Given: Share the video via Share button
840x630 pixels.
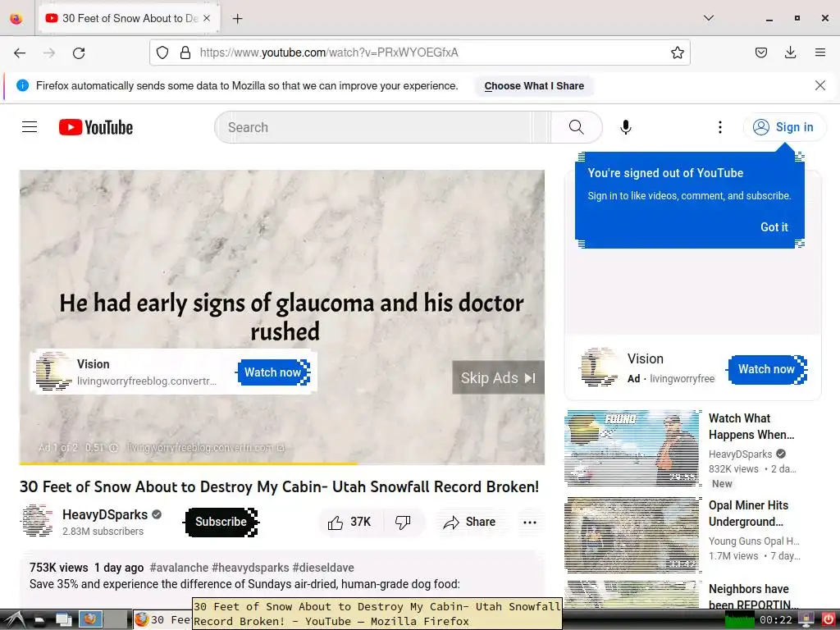Looking at the screenshot, I should pyautogui.click(x=469, y=522).
